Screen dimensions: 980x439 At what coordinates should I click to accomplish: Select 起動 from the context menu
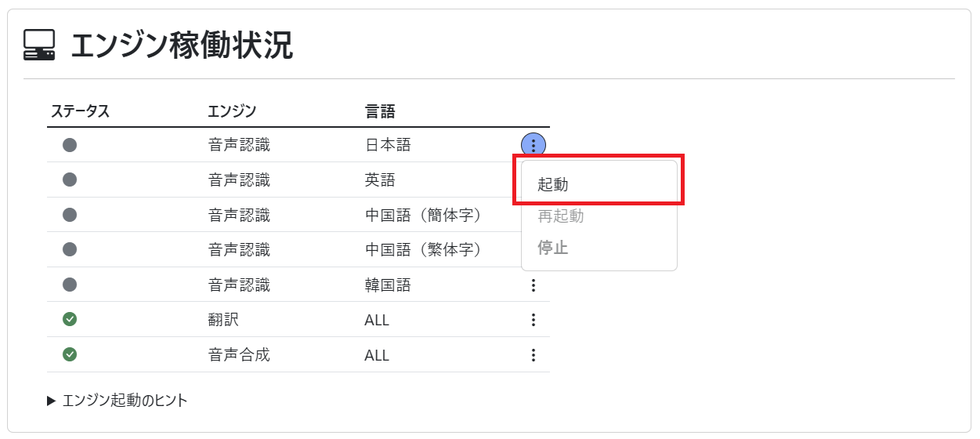(x=553, y=185)
